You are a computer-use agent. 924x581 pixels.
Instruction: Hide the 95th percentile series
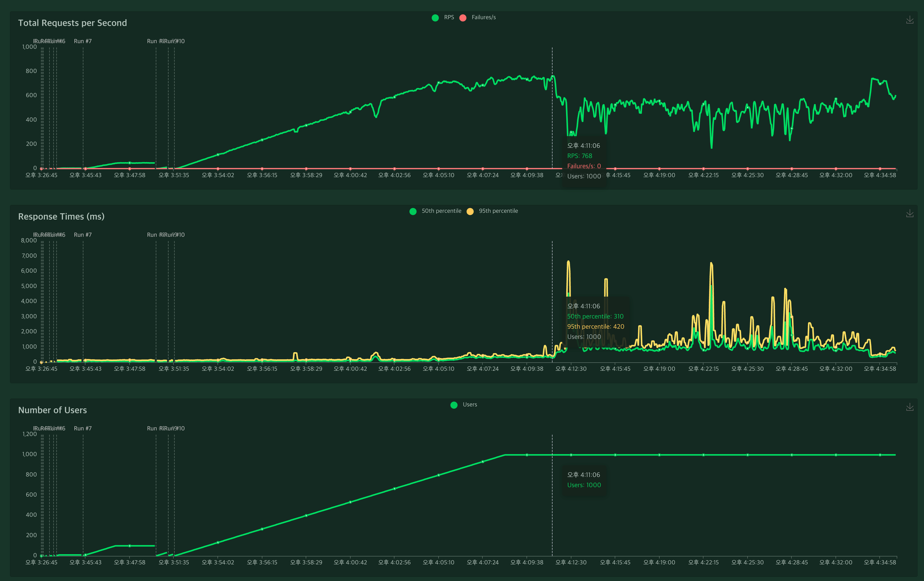tap(498, 211)
